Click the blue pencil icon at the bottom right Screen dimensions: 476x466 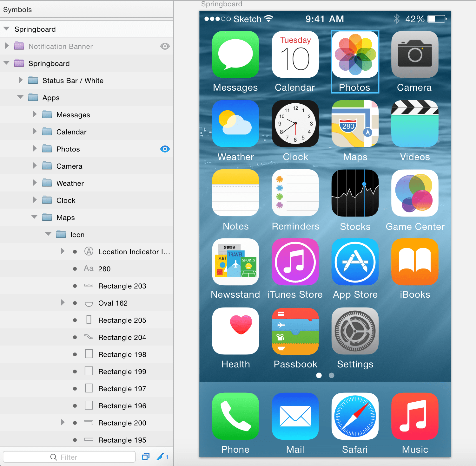tap(161, 456)
